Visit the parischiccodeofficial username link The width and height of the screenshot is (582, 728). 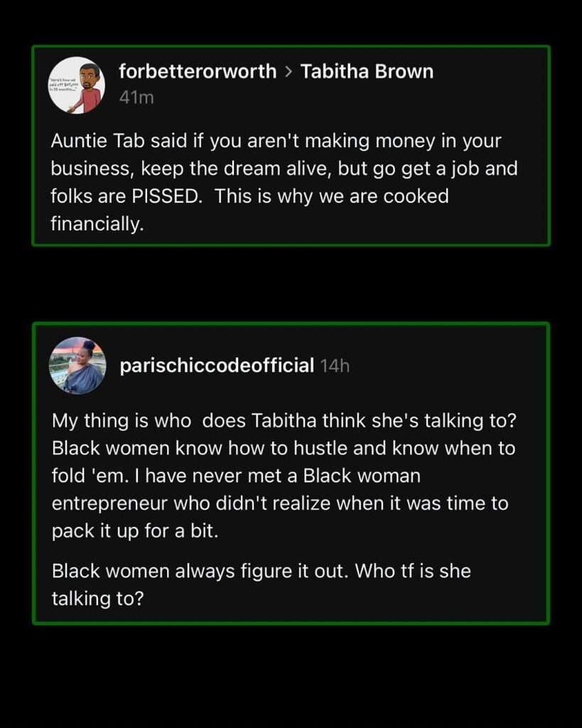[217, 365]
